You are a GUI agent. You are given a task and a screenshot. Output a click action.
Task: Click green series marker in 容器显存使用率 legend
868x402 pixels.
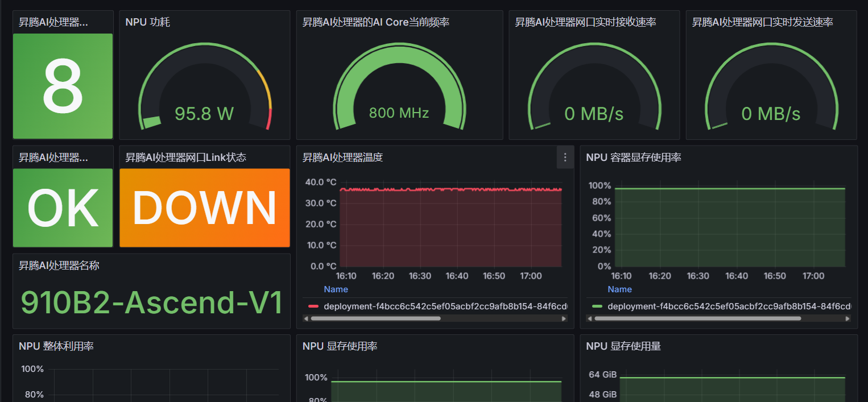(x=597, y=306)
